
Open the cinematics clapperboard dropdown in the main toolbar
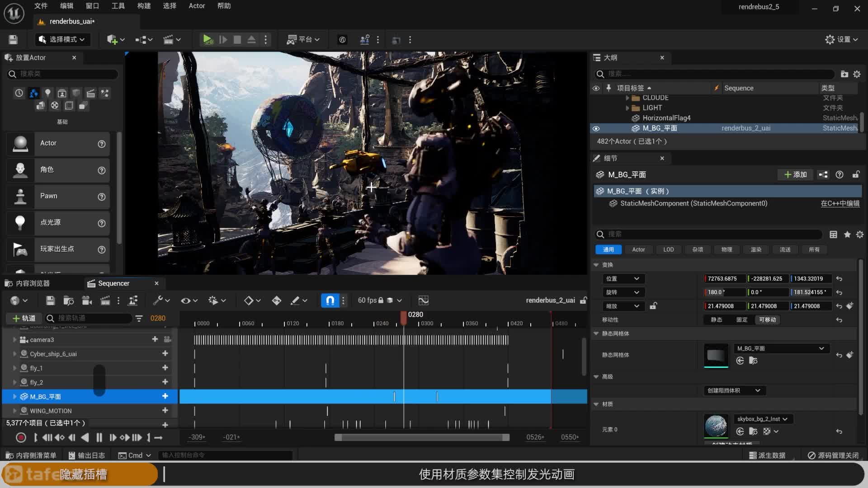pyautogui.click(x=172, y=40)
